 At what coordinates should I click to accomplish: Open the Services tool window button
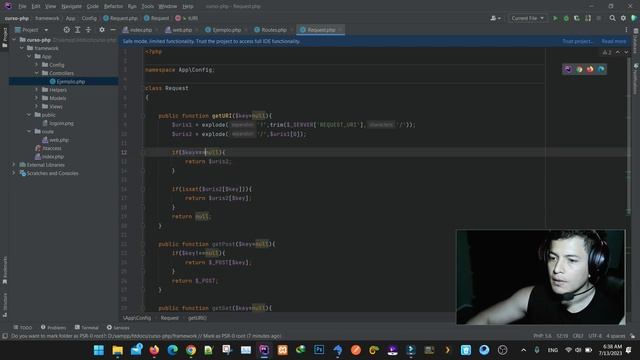118,327
